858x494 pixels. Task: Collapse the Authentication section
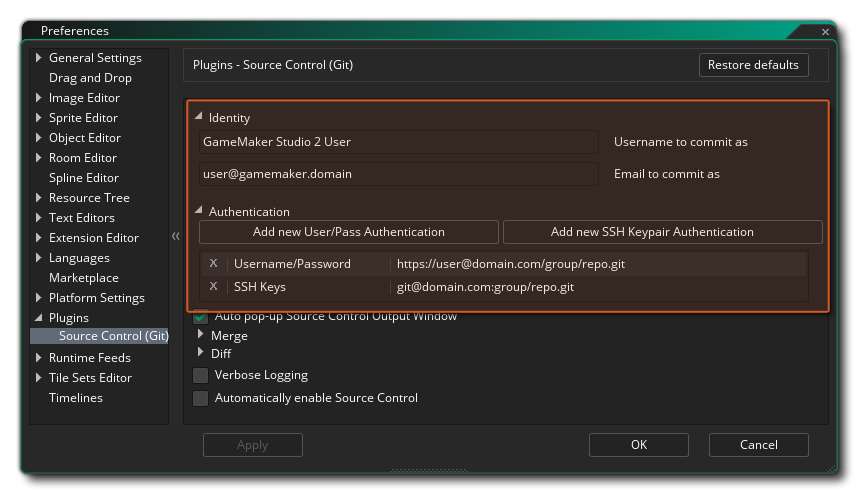point(199,211)
